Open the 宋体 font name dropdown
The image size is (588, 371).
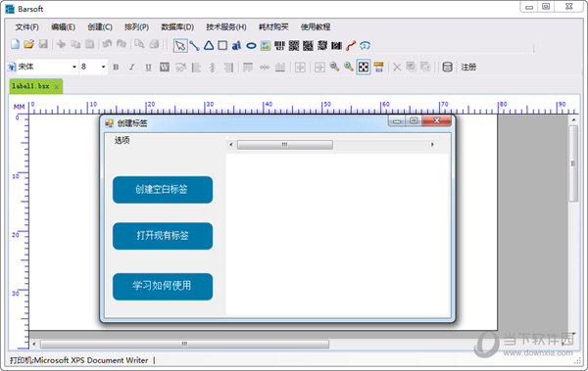click(74, 67)
